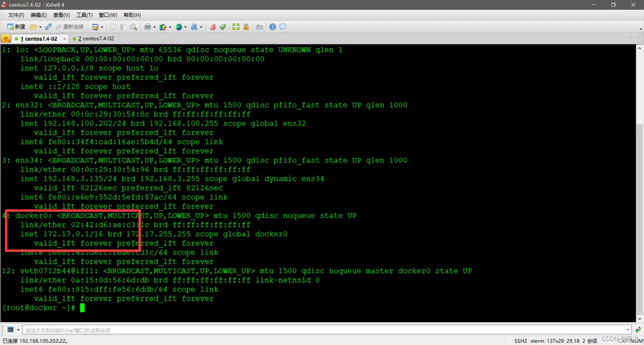Expand the compose input history dropdown
This screenshot has width=644, height=345.
coord(628,330)
